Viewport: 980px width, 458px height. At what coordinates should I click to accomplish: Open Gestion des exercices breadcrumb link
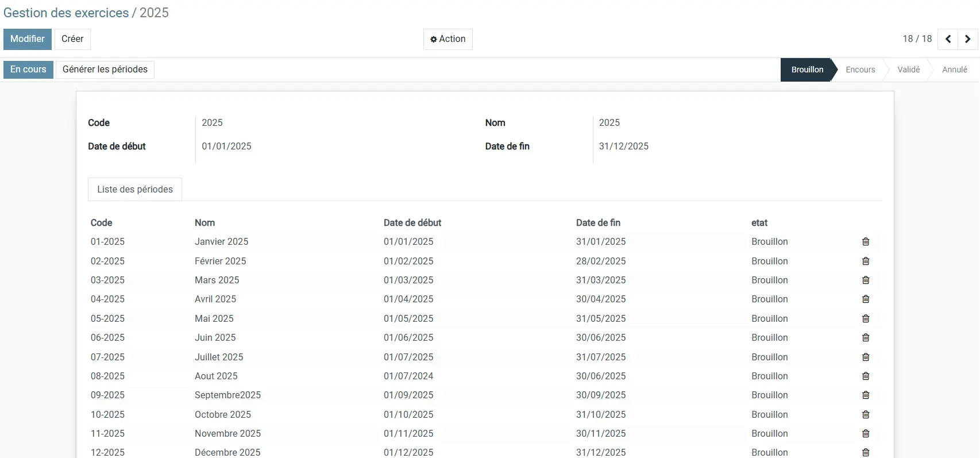[66, 13]
